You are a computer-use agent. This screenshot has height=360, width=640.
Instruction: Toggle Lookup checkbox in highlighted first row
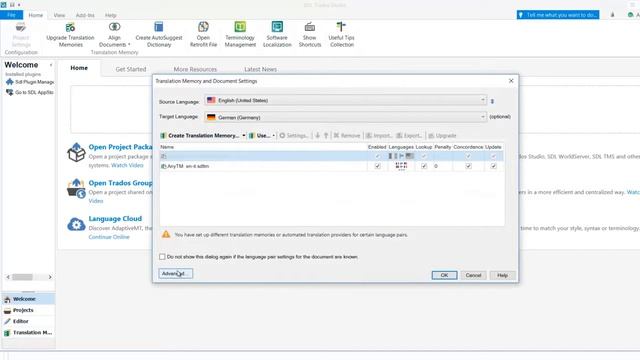(424, 156)
